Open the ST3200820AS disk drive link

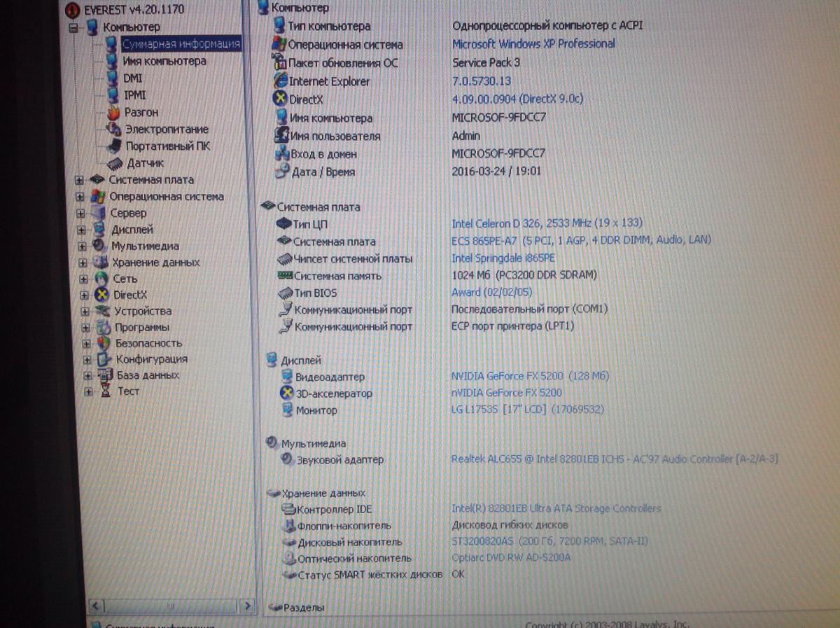(550, 541)
